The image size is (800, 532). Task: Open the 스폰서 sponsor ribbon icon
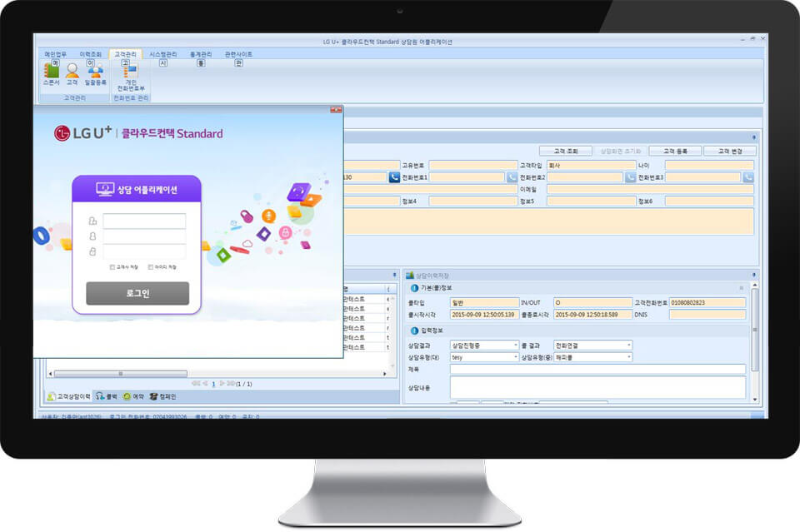point(52,73)
